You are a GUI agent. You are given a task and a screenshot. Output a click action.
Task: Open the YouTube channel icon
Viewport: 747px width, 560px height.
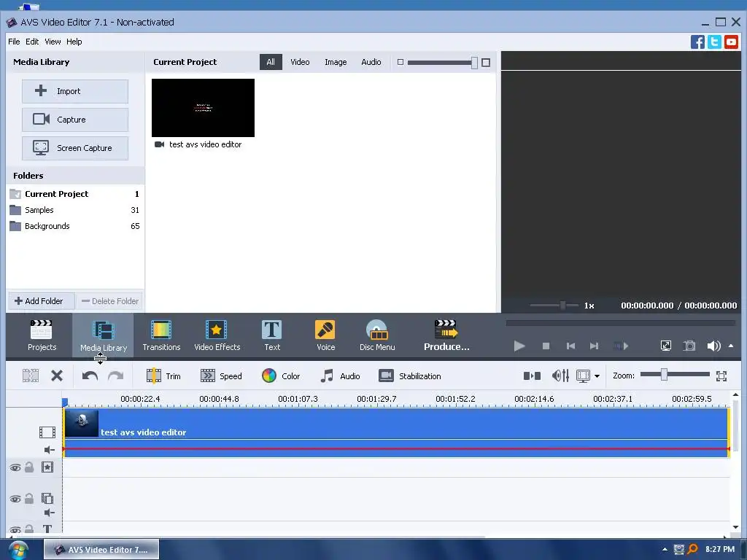pos(731,42)
